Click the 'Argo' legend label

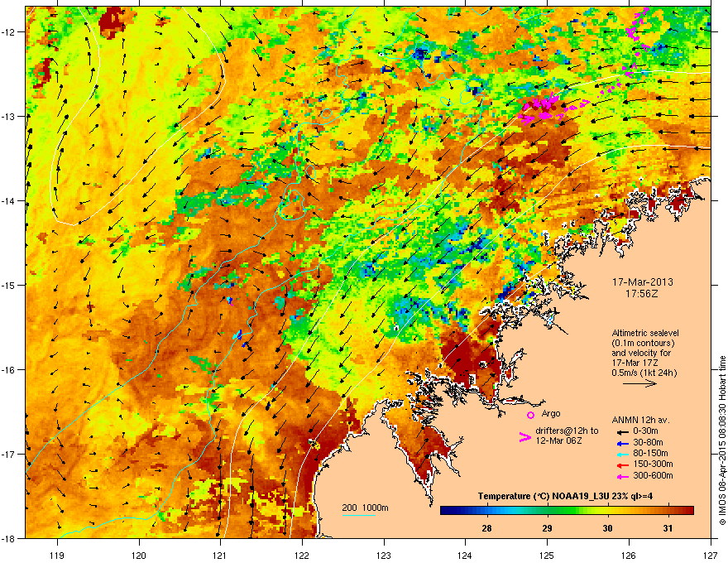[x=551, y=413]
